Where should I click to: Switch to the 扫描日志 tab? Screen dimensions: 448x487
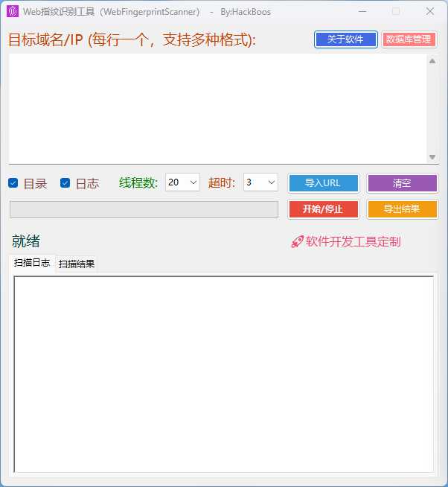coord(32,263)
